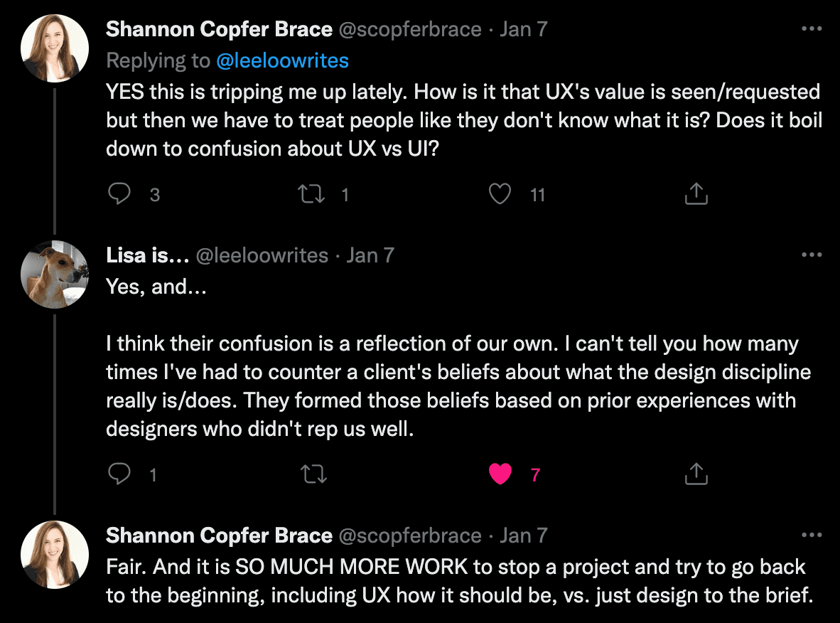The width and height of the screenshot is (840, 623).
Task: Open @leeloowrites mention link in reply
Action: (282, 61)
